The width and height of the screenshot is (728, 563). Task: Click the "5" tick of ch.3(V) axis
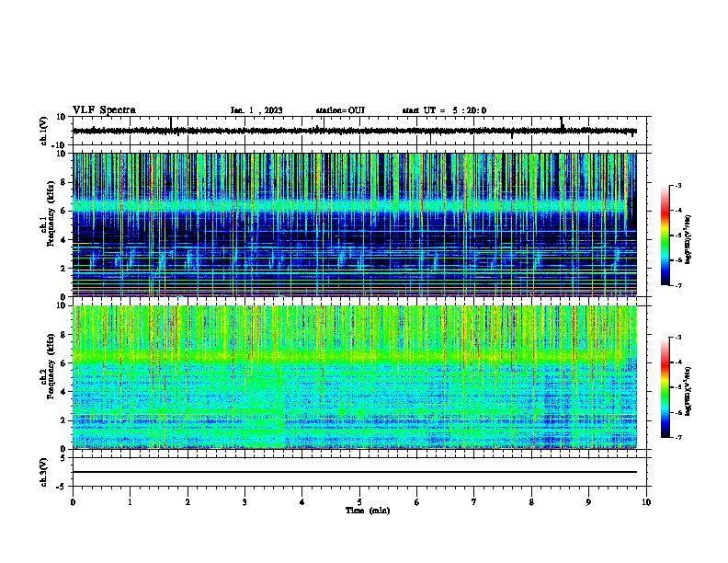pyautogui.click(x=63, y=458)
